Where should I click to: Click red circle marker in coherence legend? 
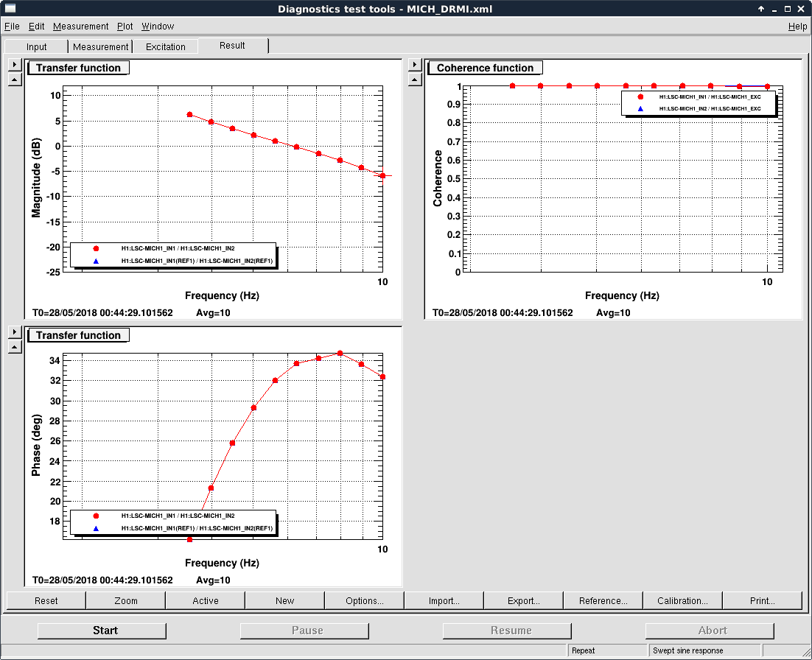point(640,97)
